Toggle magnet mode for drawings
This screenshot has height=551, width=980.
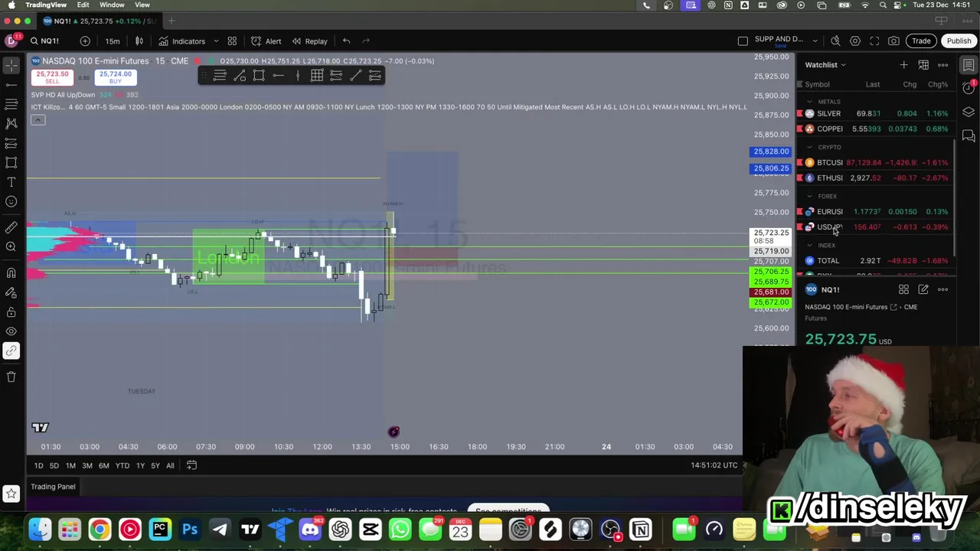(11, 273)
